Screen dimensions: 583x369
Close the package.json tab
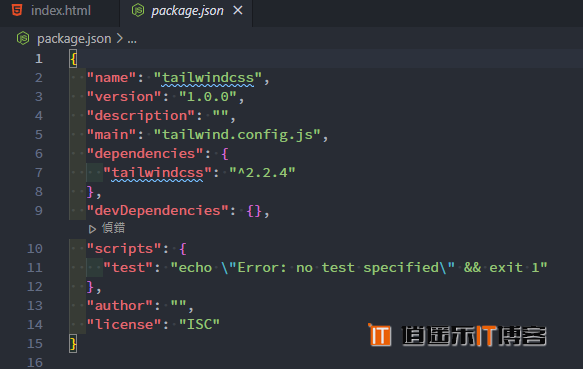238,11
